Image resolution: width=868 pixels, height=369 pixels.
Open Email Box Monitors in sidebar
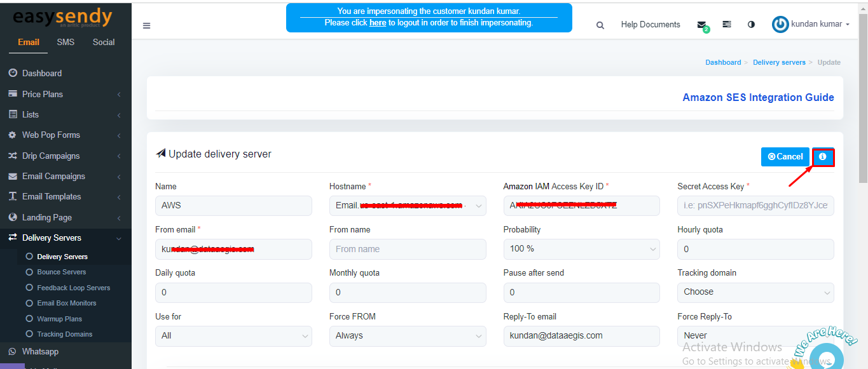point(67,303)
